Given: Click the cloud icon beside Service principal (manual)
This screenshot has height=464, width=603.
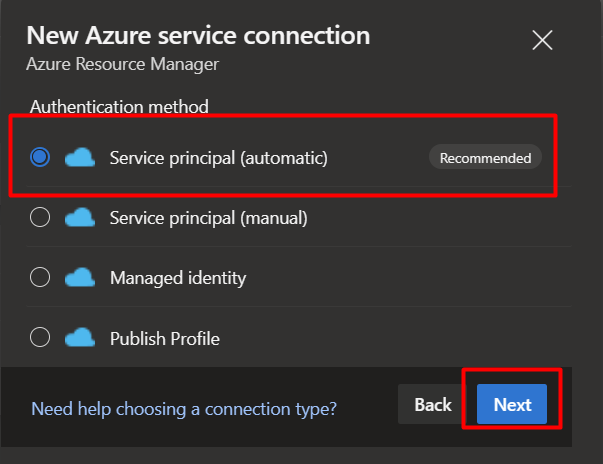Looking at the screenshot, I should (80, 218).
